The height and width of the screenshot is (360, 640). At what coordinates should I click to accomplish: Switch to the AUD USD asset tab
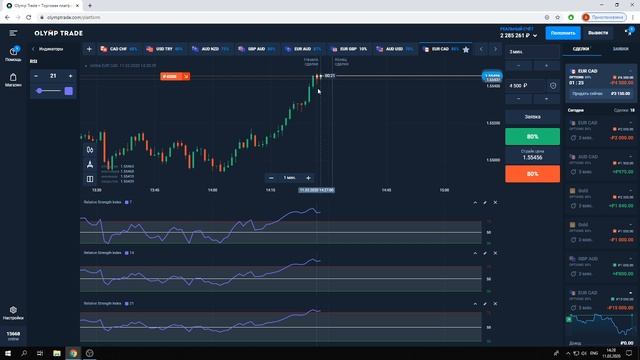(x=395, y=49)
